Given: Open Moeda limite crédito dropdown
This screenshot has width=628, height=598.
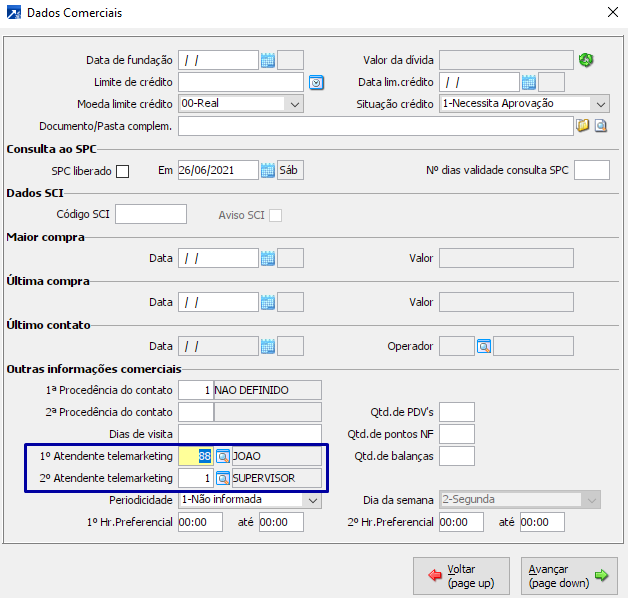Looking at the screenshot, I should tap(295, 105).
